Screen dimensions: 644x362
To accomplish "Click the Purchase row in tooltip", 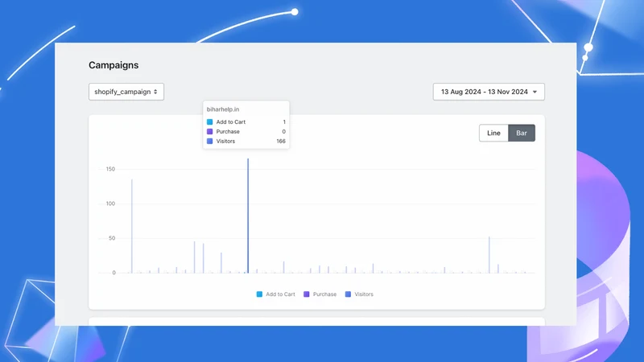I will tap(246, 131).
